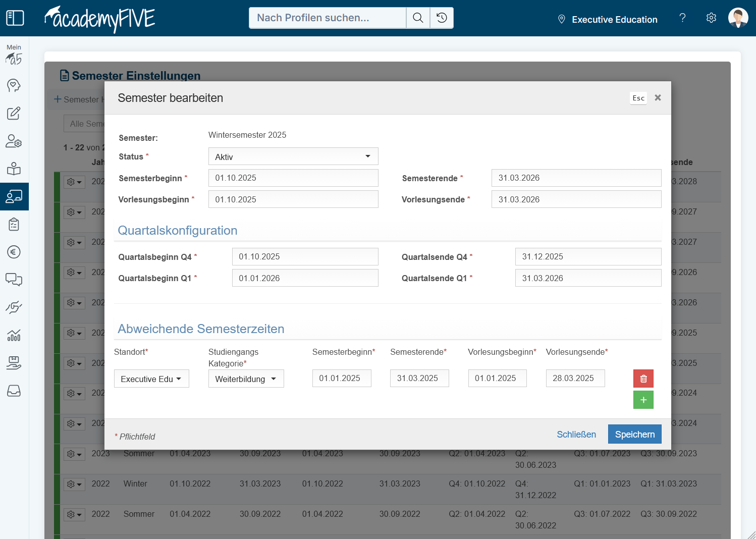This screenshot has height=539, width=756.
Task: Click the search magnifier icon
Action: coord(418,18)
